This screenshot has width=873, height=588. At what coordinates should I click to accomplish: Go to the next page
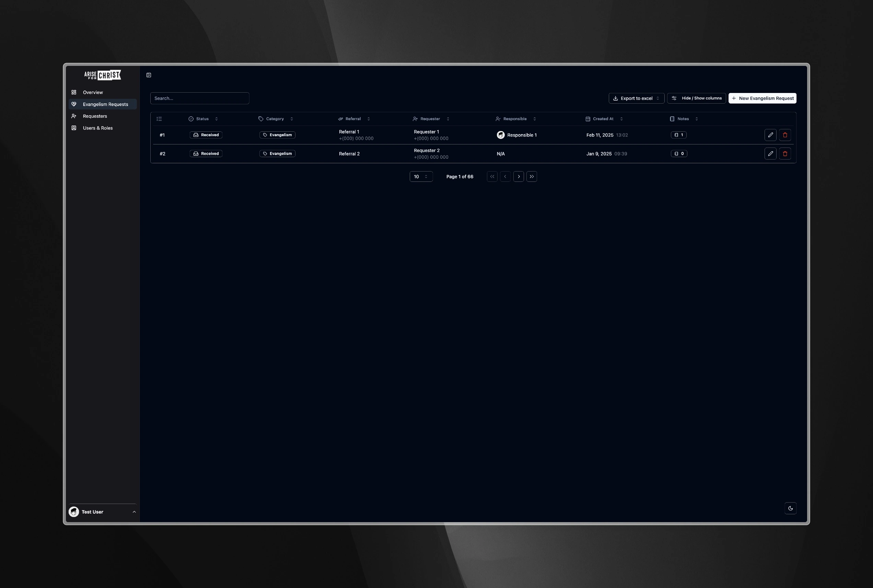coord(519,177)
